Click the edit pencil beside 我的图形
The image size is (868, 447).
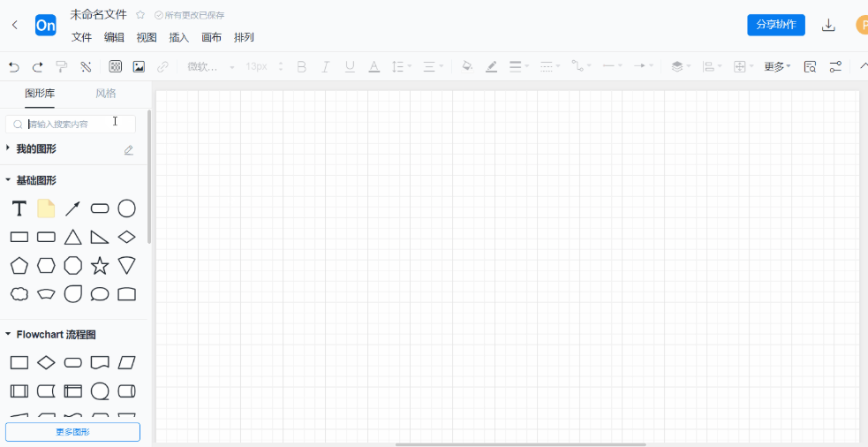click(x=129, y=150)
